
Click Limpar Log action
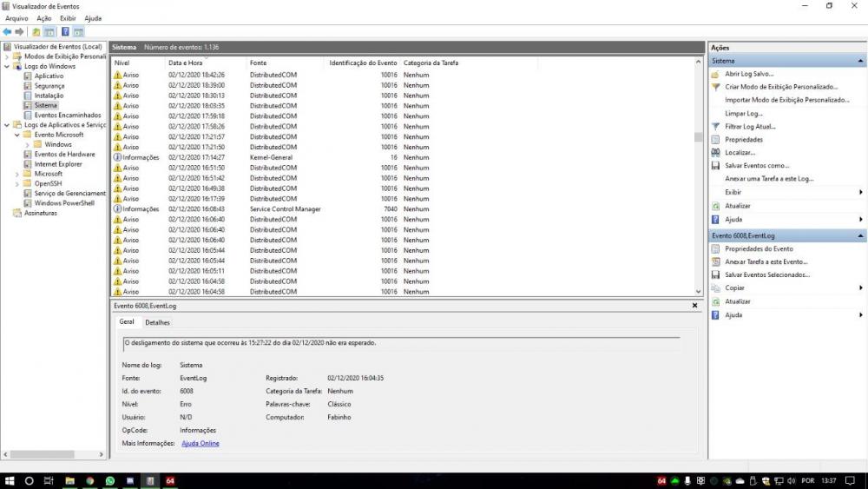744,114
